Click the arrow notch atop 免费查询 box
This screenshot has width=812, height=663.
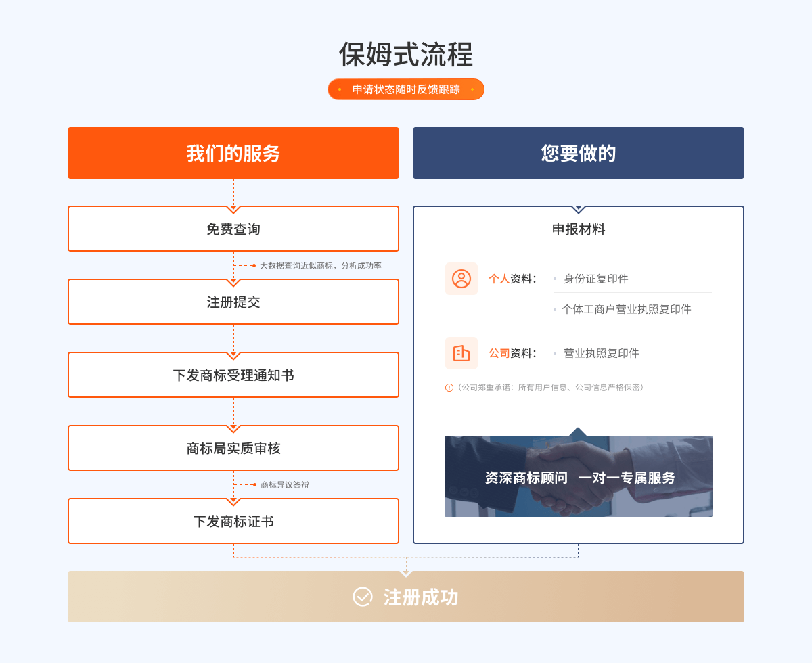[233, 209]
